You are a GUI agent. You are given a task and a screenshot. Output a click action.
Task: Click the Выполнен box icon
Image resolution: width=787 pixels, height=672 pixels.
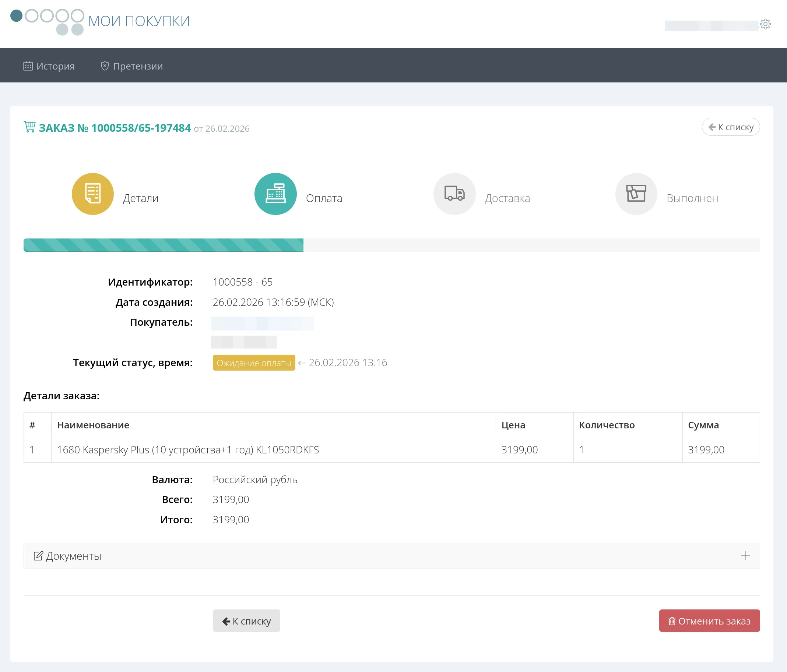636,194
